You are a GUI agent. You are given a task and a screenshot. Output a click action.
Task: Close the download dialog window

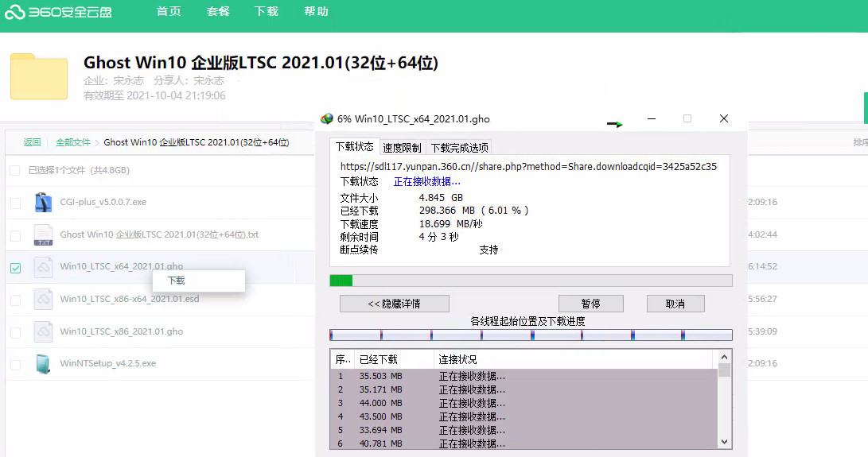[x=723, y=118]
